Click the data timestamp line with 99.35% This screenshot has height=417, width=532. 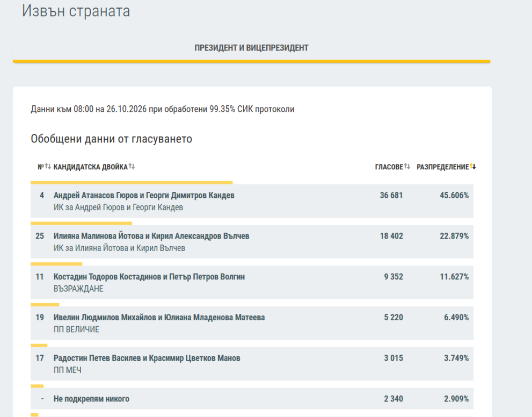163,109
